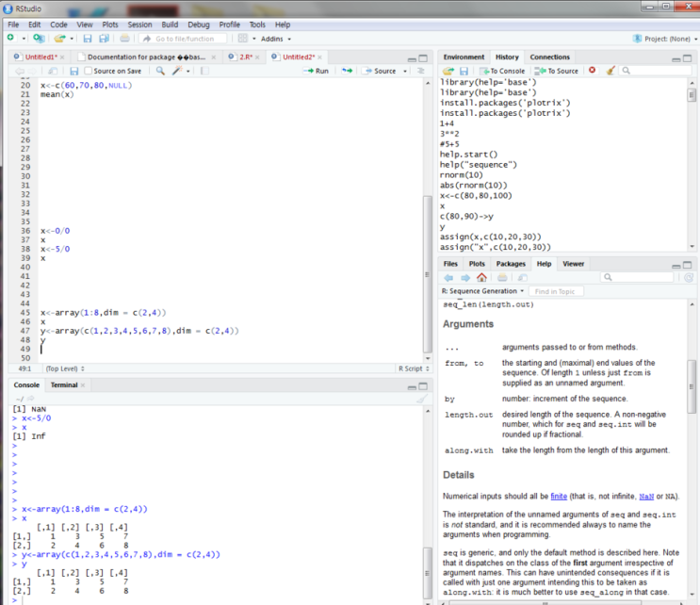Screen dimensions: 700x605
Task: Expand the R Script file type selector
Action: point(414,368)
